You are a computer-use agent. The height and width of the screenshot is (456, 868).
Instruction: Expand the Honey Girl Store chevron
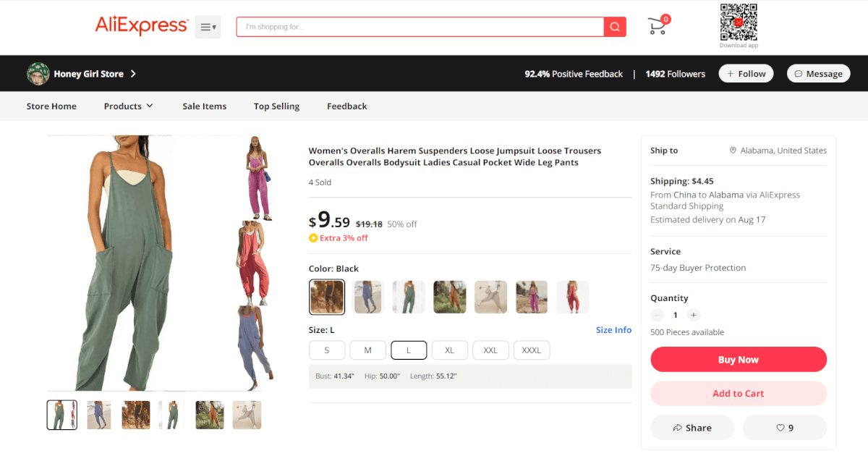[133, 74]
